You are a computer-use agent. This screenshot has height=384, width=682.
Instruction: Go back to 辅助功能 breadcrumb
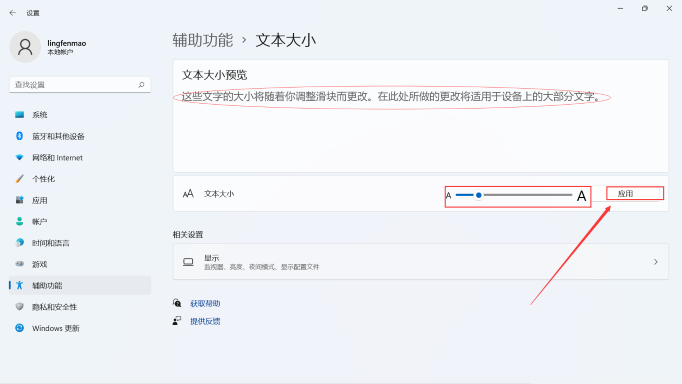coord(203,40)
